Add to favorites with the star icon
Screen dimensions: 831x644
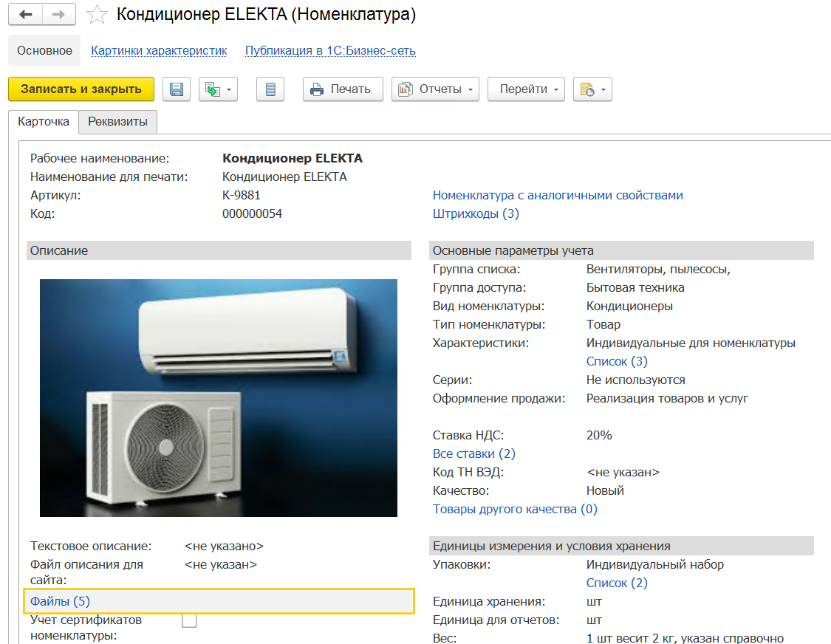pyautogui.click(x=97, y=14)
